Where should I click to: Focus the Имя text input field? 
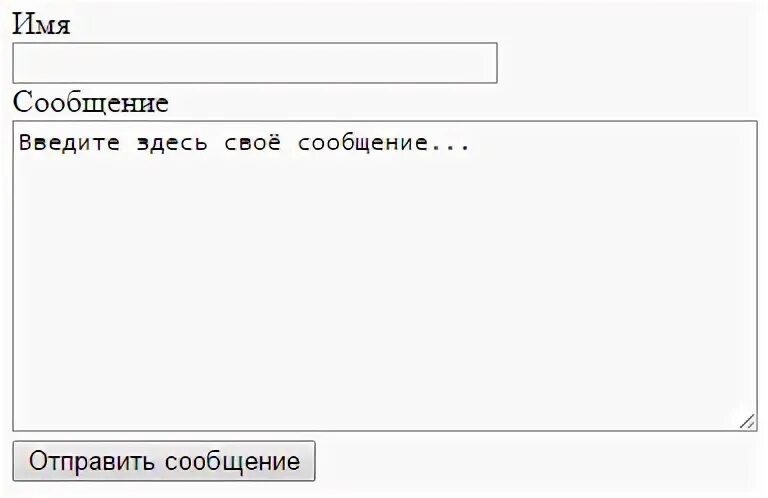click(254, 63)
